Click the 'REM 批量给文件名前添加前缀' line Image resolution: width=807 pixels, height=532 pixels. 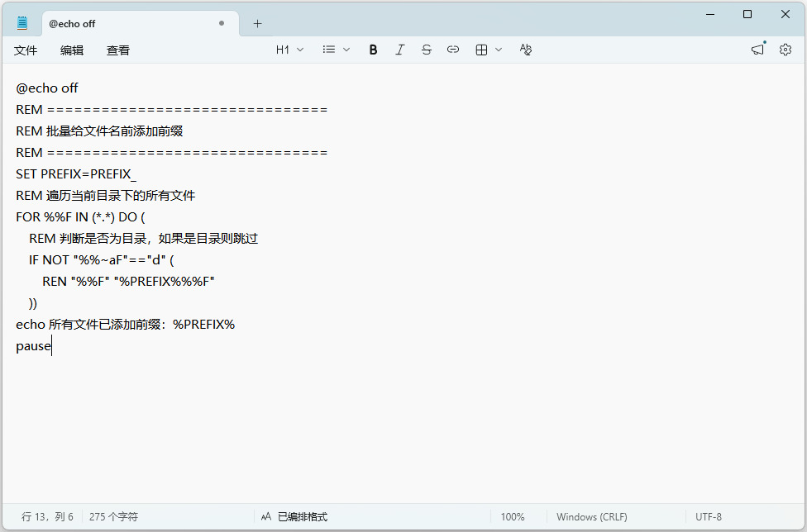(x=99, y=131)
